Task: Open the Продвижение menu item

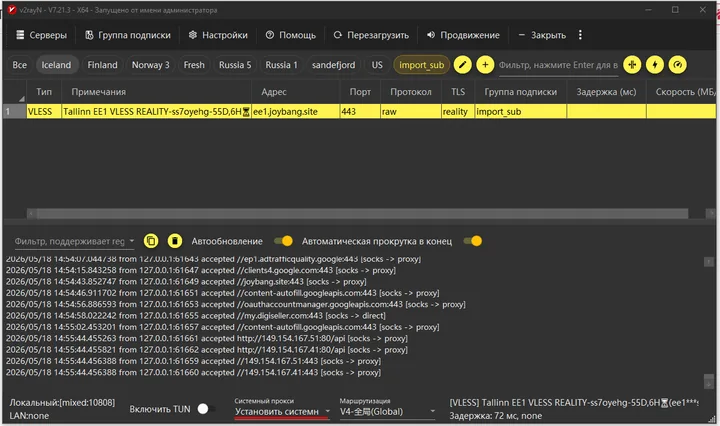Action: 463,35
